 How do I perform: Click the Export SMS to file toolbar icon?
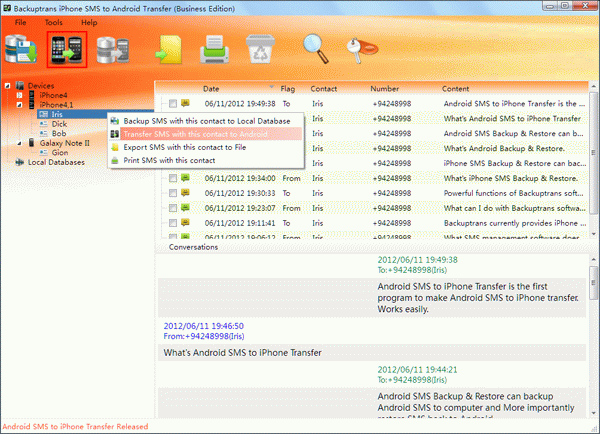coord(169,49)
